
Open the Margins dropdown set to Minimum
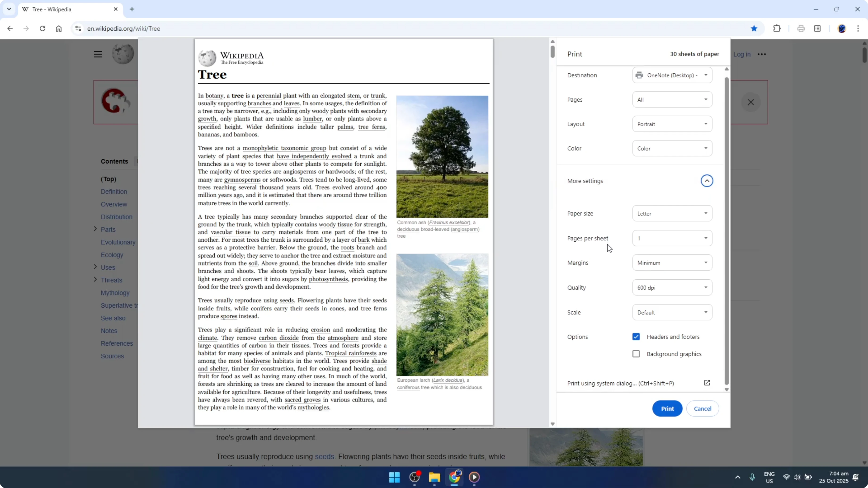[672, 263]
